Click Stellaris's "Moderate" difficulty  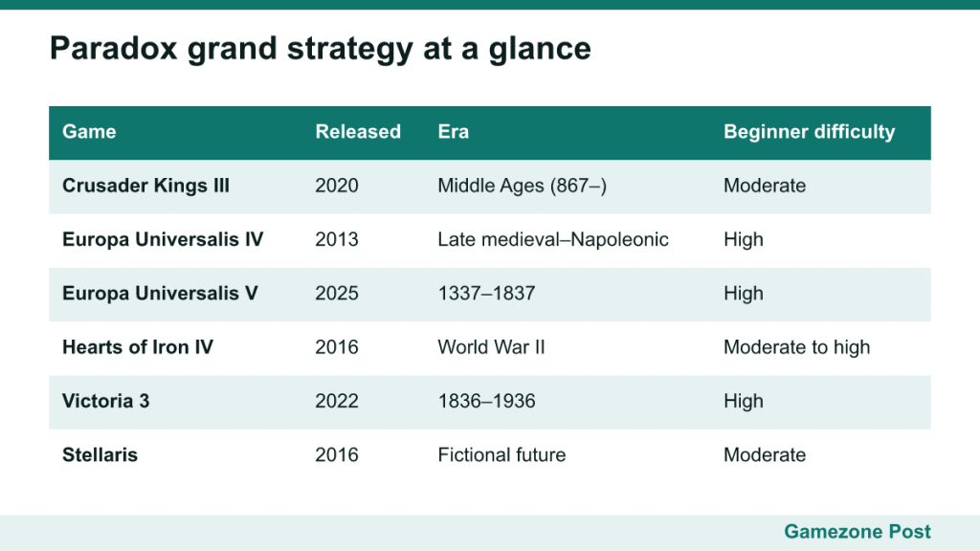(765, 454)
